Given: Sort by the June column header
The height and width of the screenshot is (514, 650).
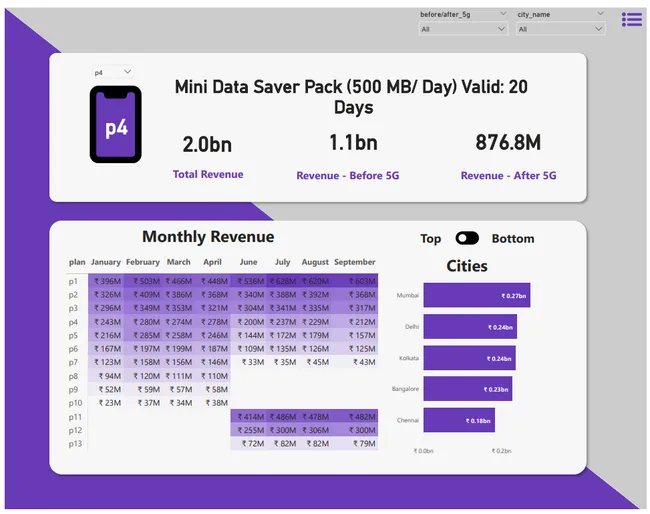Looking at the screenshot, I should (248, 262).
